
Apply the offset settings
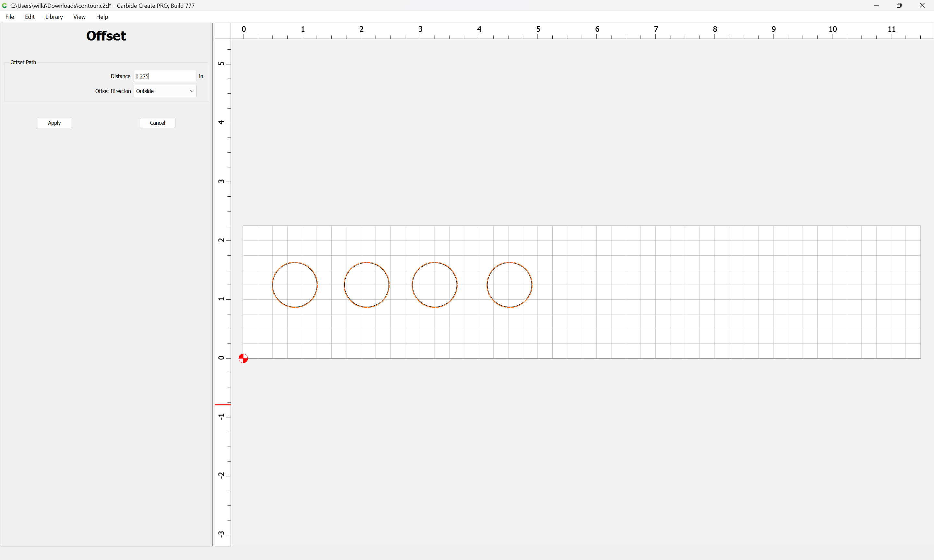click(54, 122)
